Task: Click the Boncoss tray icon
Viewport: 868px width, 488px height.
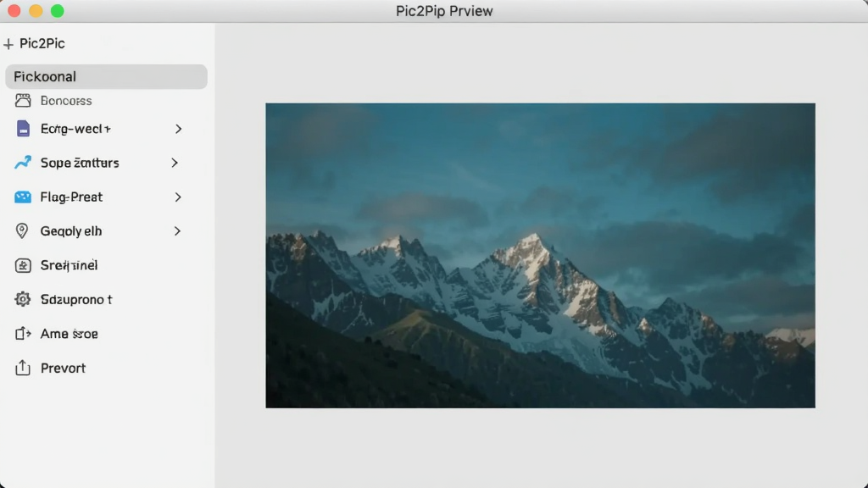Action: tap(23, 100)
